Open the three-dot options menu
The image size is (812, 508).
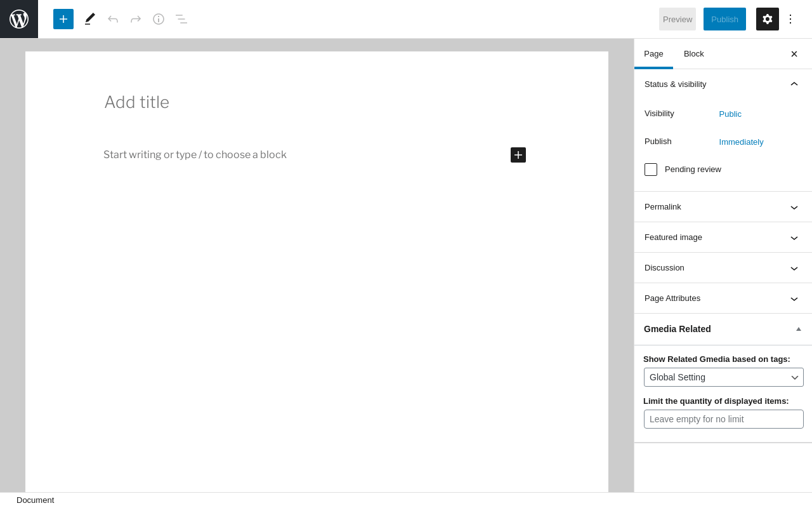pos(790,19)
